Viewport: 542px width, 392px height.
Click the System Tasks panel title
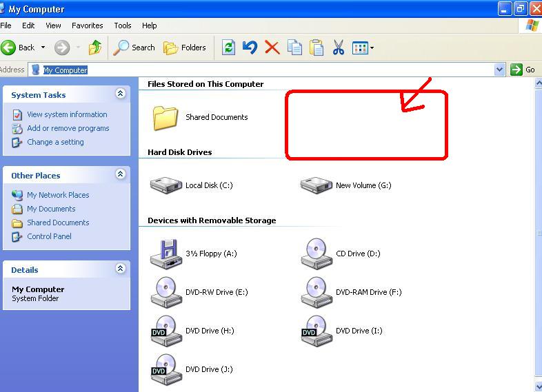[39, 95]
